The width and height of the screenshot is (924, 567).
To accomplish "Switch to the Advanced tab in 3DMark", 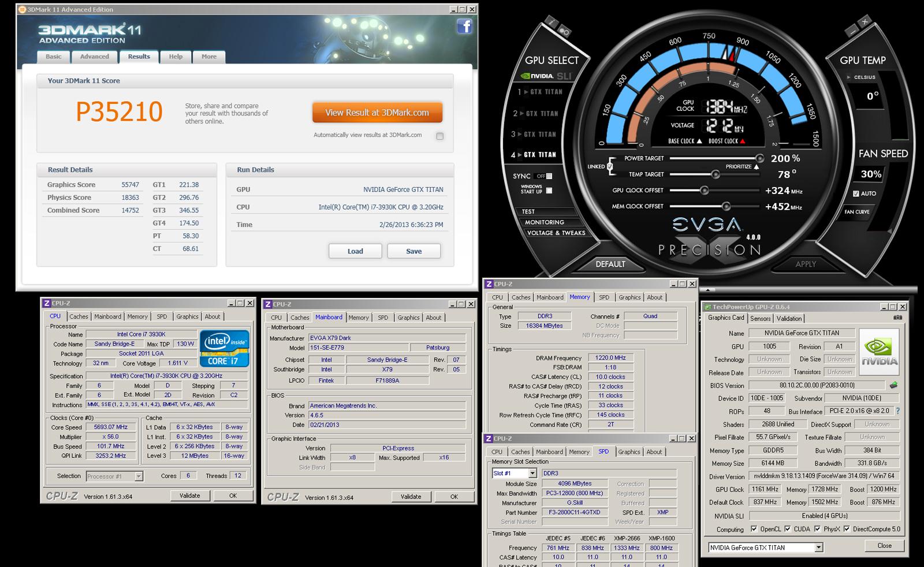I will [x=94, y=57].
